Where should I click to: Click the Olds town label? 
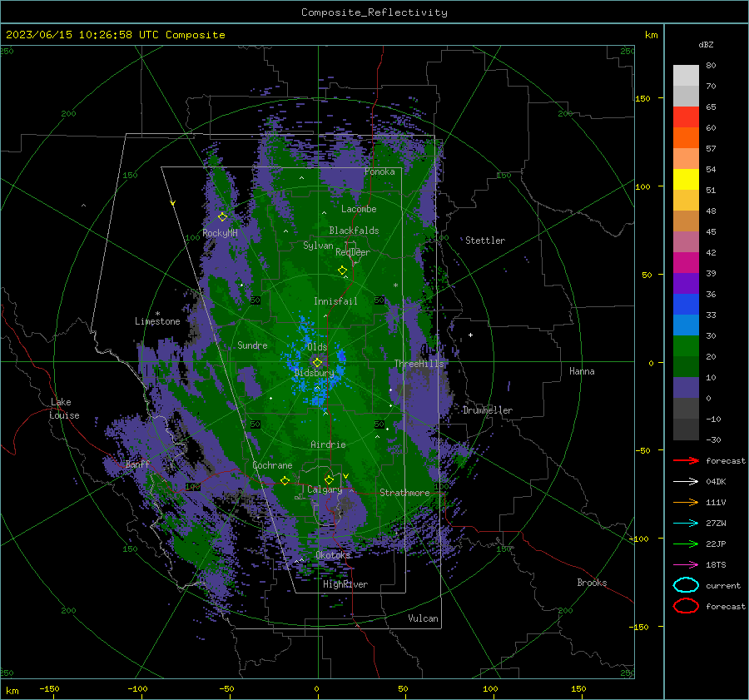[x=317, y=347]
